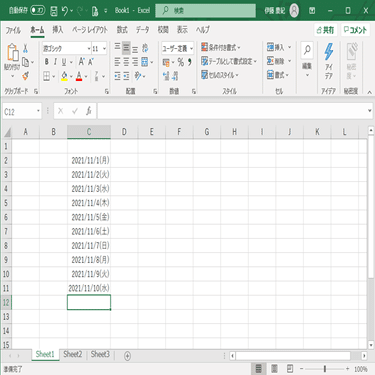Align text to top icon
Image resolution: width=375 pixels, height=375 pixels.
point(117,47)
